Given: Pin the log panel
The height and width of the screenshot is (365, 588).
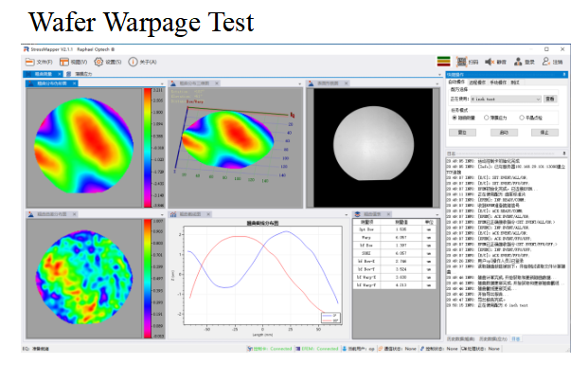Looking at the screenshot, I should [564, 154].
